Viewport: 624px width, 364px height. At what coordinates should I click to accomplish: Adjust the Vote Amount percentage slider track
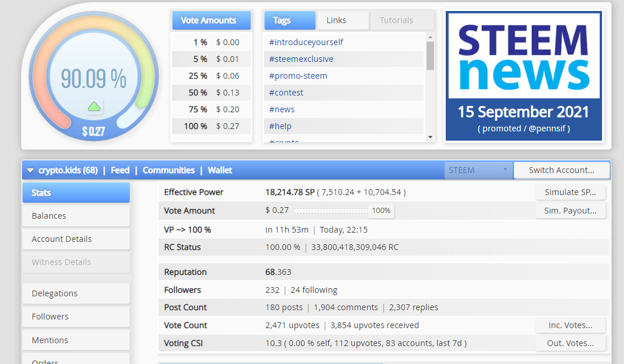pos(331,211)
